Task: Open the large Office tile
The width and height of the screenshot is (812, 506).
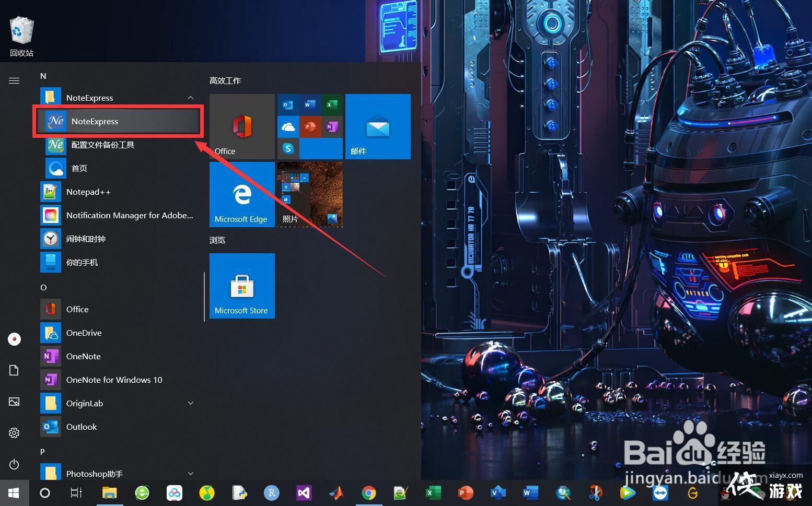Action: pyautogui.click(x=242, y=127)
